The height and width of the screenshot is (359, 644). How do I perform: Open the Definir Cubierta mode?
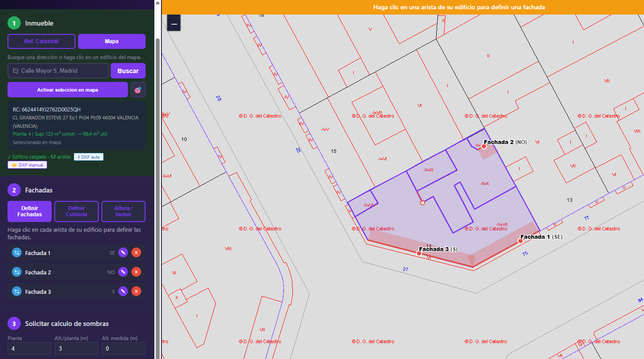coord(76,211)
